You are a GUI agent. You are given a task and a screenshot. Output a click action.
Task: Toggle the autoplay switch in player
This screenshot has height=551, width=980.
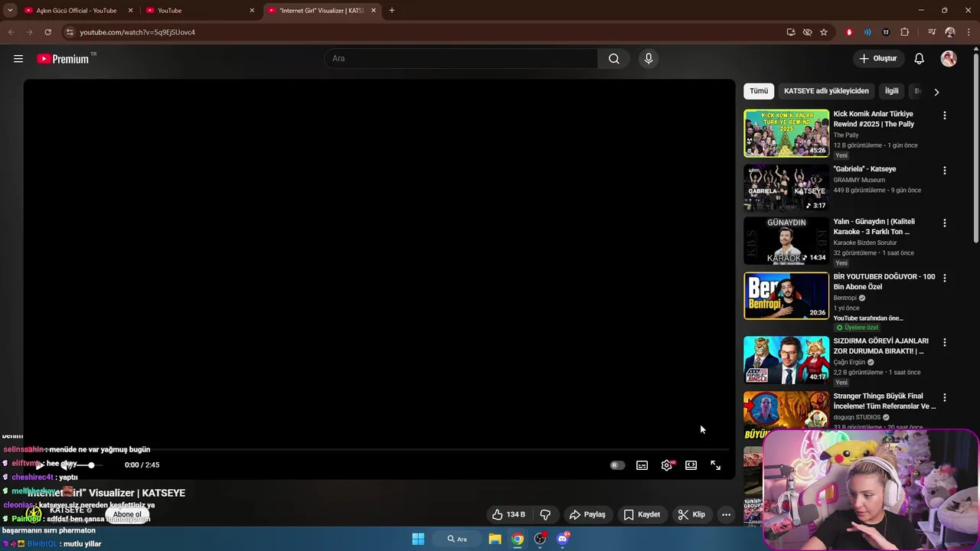[x=617, y=465]
